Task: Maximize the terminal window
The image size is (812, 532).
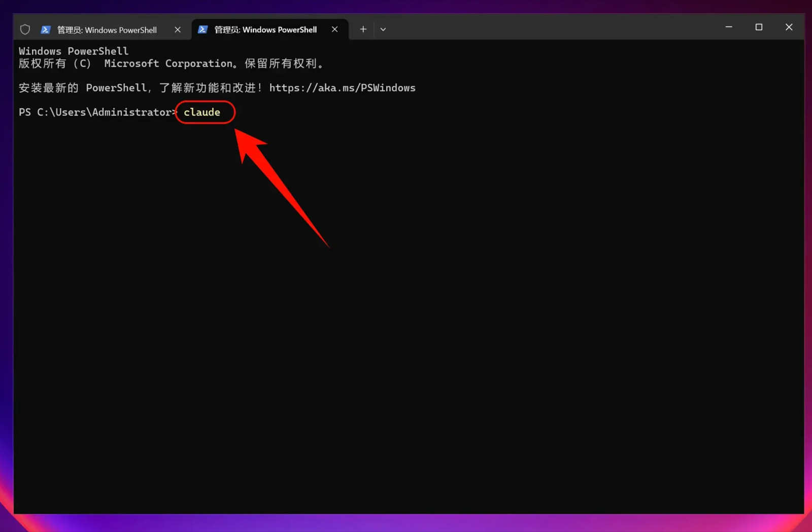Action: pyautogui.click(x=759, y=27)
